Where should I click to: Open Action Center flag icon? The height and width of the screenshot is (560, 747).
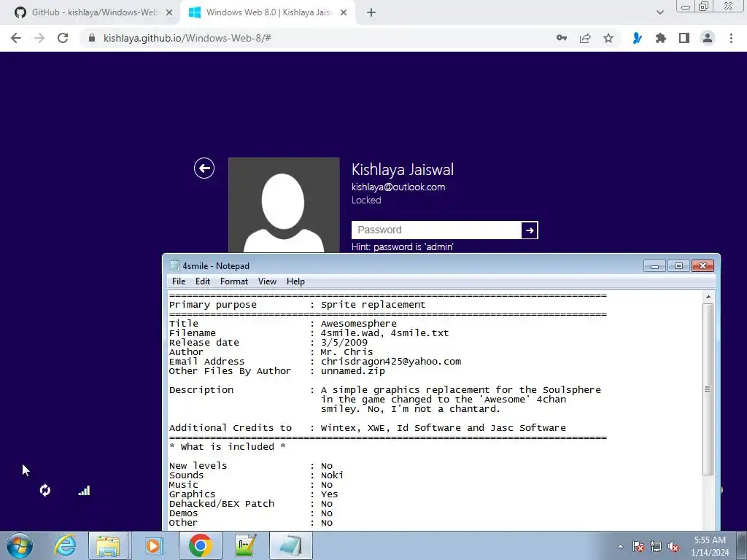[x=638, y=546]
